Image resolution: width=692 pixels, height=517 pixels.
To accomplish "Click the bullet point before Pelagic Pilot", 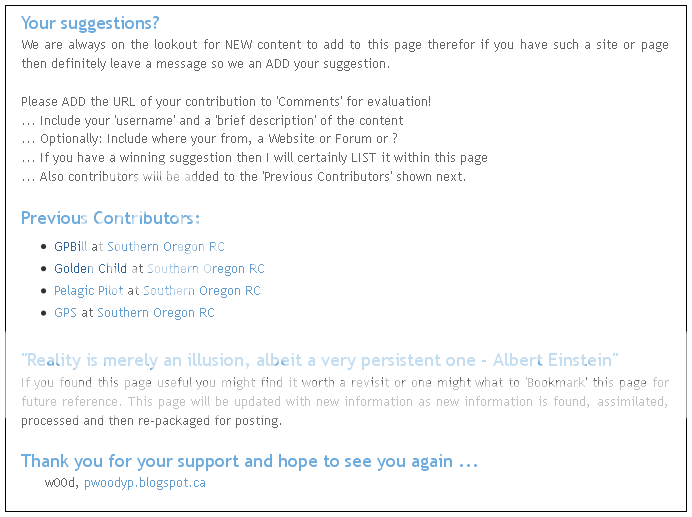I will coord(43,291).
